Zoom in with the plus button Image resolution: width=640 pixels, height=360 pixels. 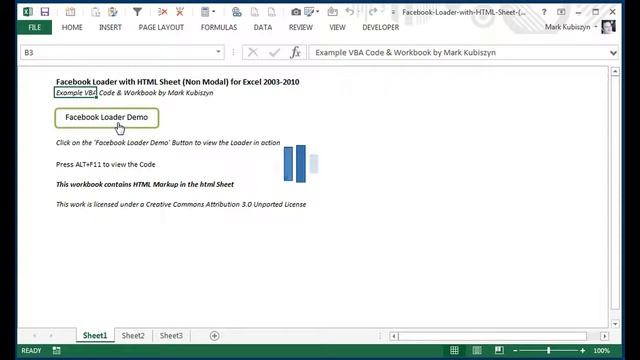pos(582,351)
